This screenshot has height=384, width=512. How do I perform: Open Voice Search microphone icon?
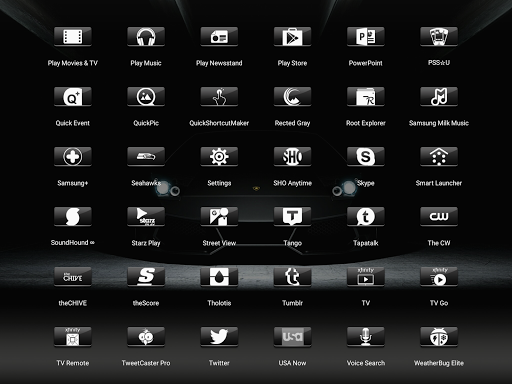(x=366, y=336)
